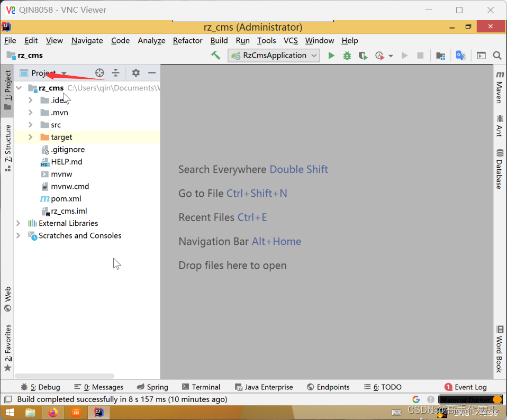
Task: Open the Terminal tool window
Action: coord(201,387)
